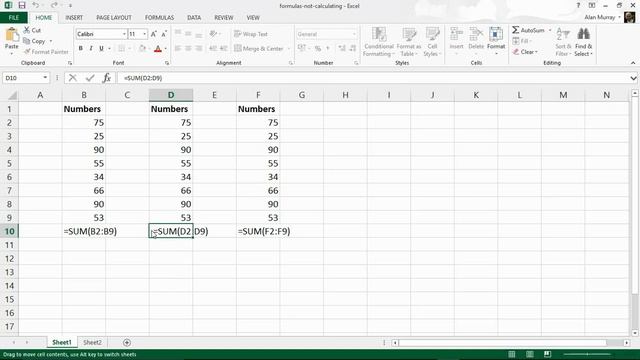This screenshot has width=640, height=360.
Task: Click the AutoSum sigma icon
Action: click(516, 30)
